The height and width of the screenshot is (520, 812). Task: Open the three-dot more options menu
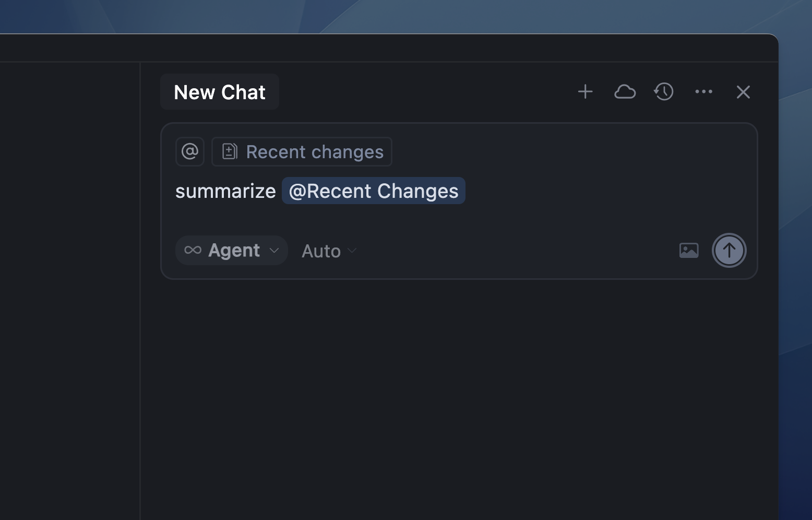703,92
